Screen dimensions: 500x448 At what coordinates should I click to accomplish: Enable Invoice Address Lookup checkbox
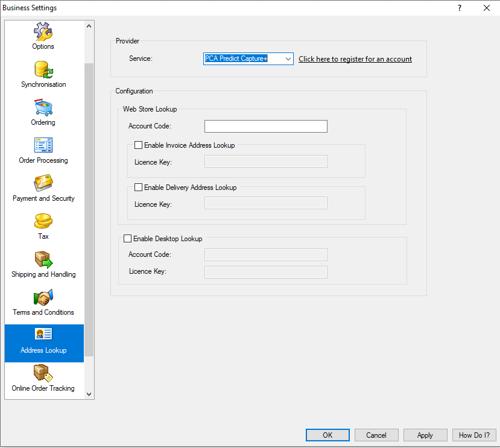(x=139, y=145)
